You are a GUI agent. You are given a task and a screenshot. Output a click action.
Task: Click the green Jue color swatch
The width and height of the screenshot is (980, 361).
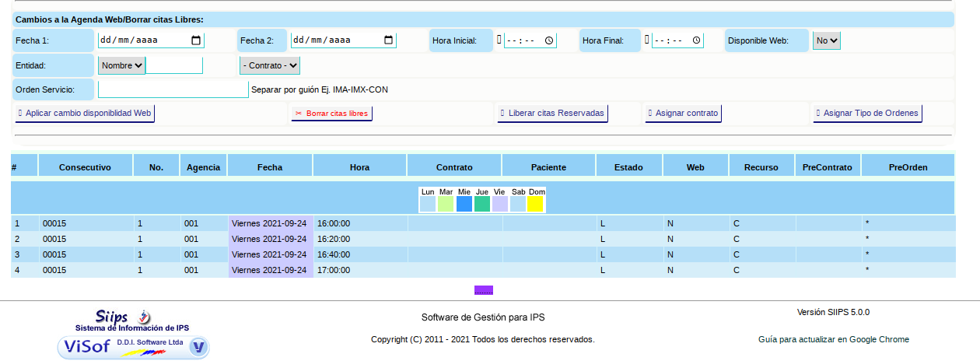point(482,204)
